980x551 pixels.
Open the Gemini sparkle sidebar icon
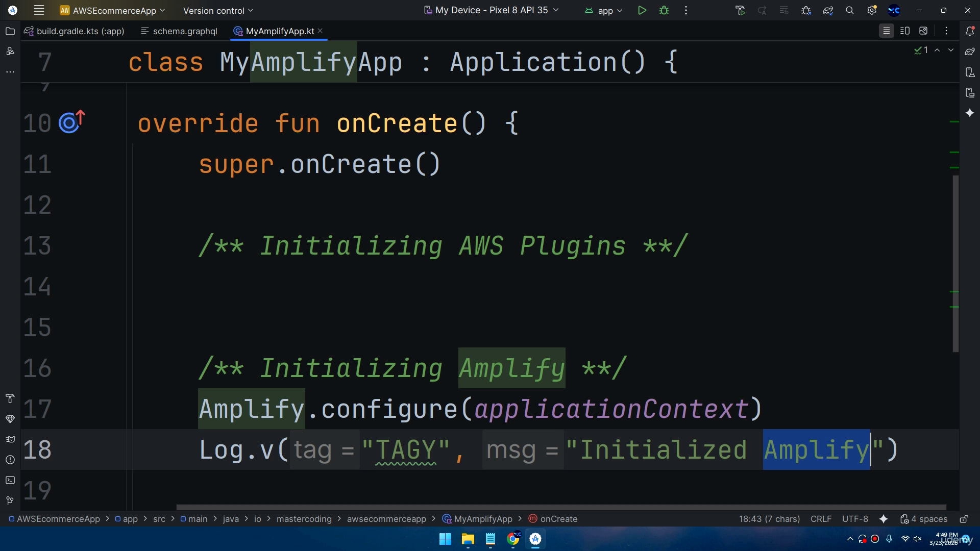click(x=970, y=113)
